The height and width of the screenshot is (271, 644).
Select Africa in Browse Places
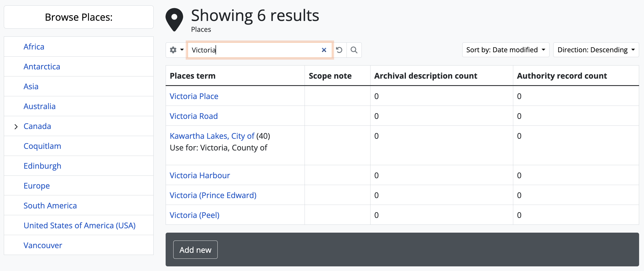(x=34, y=47)
